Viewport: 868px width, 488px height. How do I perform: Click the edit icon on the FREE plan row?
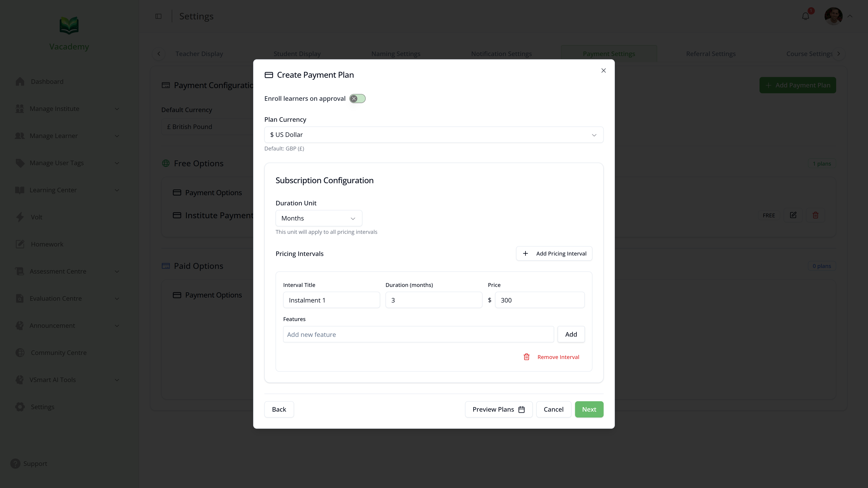[793, 215]
